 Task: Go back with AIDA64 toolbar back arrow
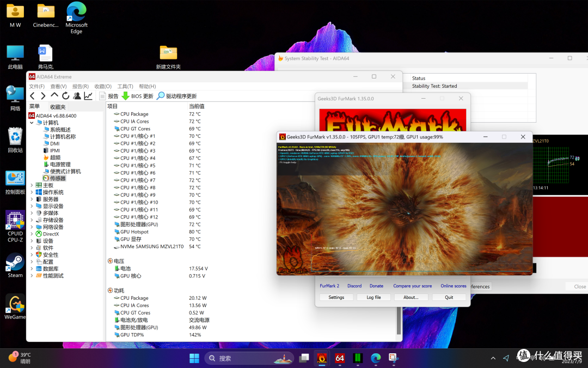[32, 96]
